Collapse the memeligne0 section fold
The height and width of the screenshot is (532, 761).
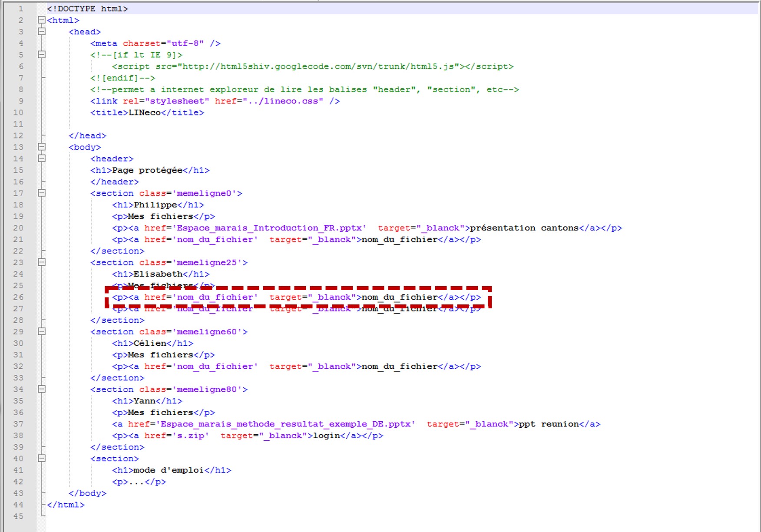point(42,193)
